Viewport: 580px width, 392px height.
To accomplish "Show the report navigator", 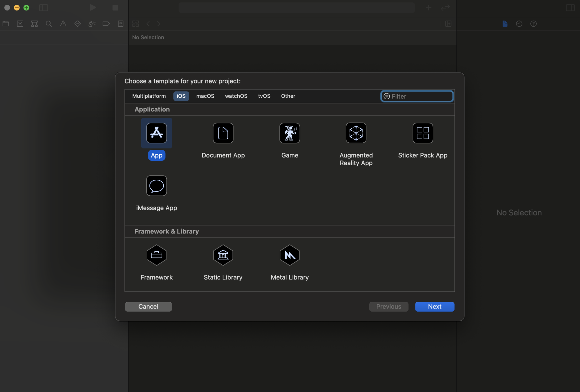I will pos(121,24).
